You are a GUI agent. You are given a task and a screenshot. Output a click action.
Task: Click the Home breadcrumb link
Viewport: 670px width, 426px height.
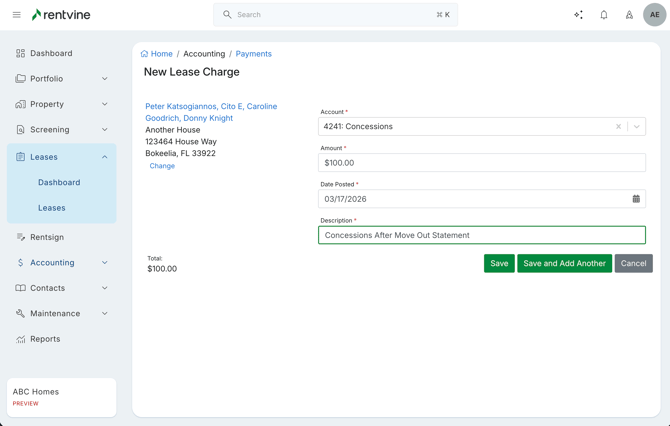coord(161,54)
